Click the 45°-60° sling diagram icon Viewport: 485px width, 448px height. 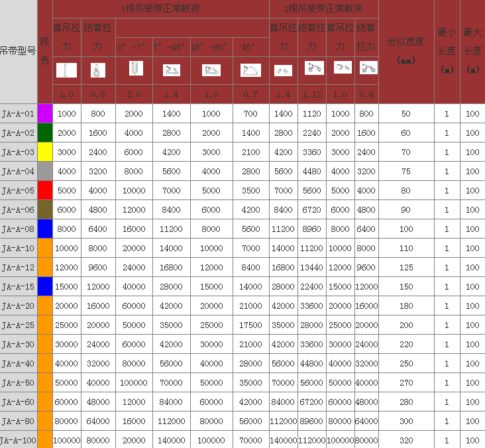tap(211, 70)
